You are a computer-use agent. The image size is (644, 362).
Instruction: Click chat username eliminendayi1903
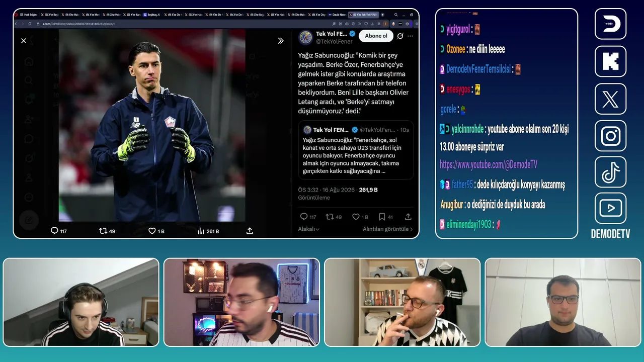click(x=469, y=225)
